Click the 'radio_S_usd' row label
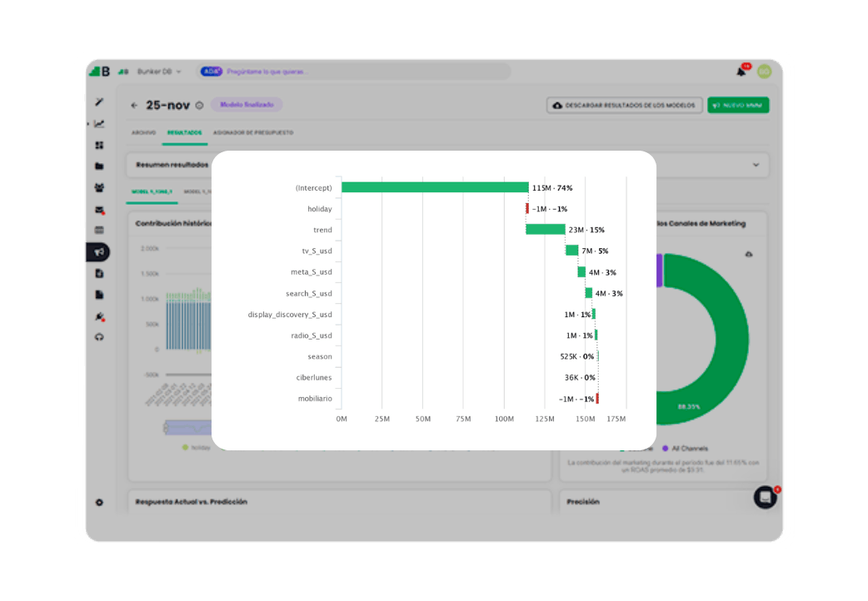The image size is (868, 601). (x=312, y=335)
